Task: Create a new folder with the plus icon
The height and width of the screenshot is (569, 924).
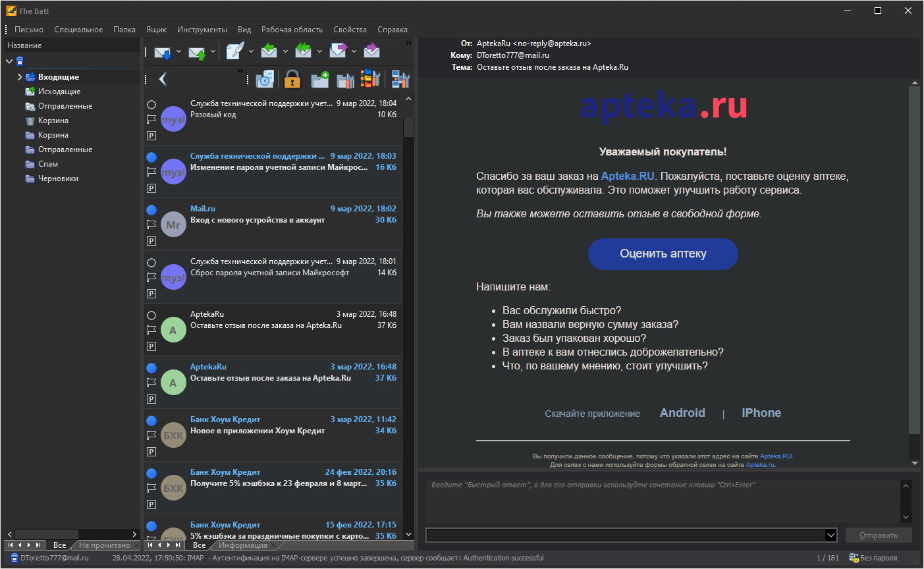Action: [x=320, y=80]
